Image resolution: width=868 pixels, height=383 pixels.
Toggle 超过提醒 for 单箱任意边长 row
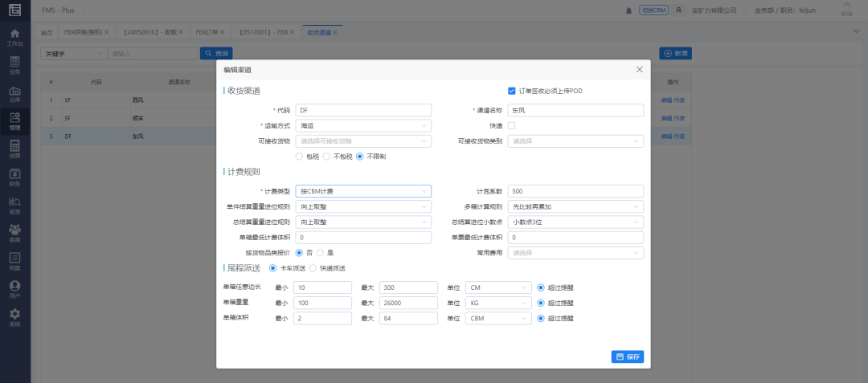click(541, 287)
